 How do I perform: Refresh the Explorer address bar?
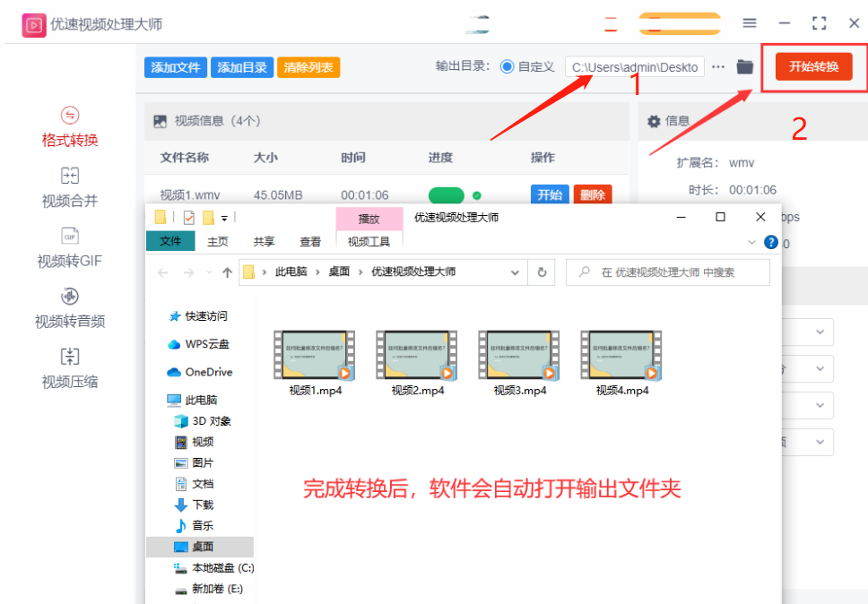[x=542, y=272]
